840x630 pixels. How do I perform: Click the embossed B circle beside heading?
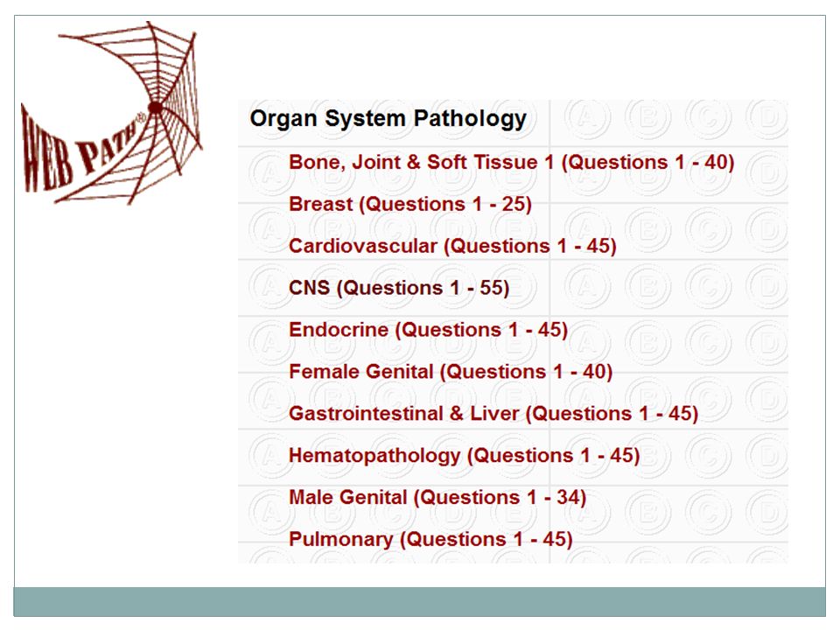pyautogui.click(x=647, y=118)
